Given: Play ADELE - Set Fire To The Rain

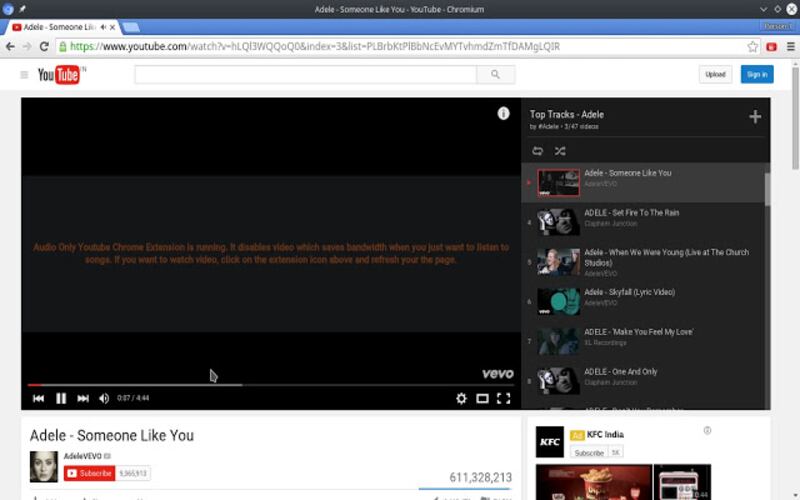Looking at the screenshot, I should point(643,222).
